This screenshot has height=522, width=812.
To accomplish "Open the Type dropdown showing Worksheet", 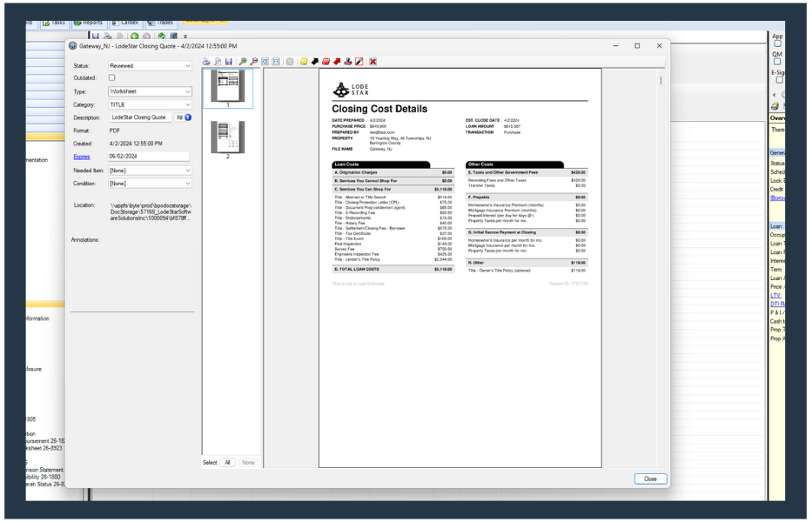I will (151, 91).
